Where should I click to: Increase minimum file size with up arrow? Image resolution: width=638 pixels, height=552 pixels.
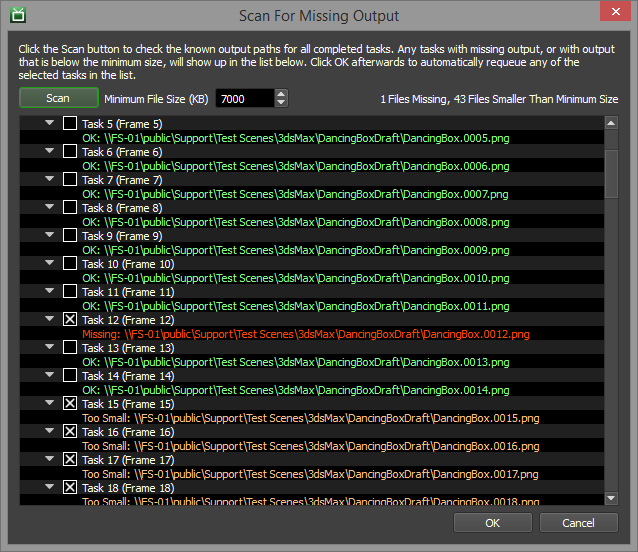click(x=281, y=94)
